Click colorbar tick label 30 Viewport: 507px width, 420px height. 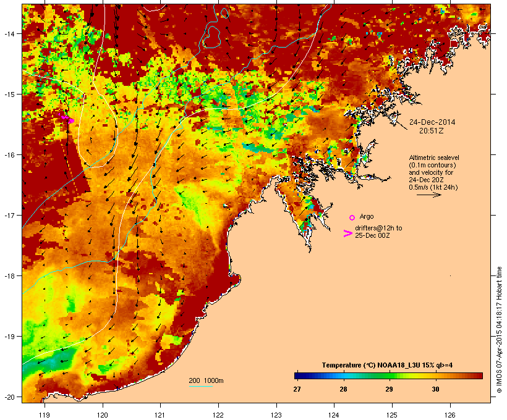tap(435, 389)
